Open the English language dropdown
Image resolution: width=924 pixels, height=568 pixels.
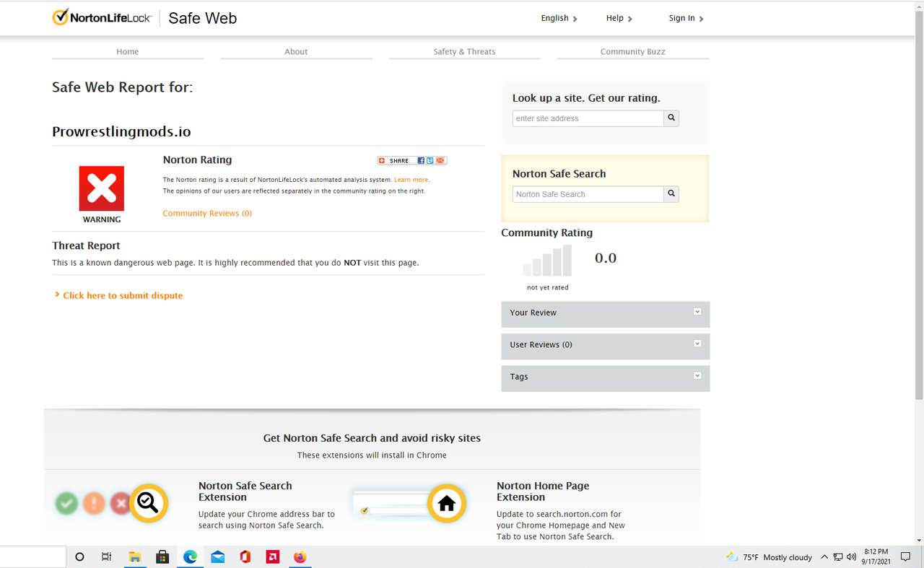(559, 18)
